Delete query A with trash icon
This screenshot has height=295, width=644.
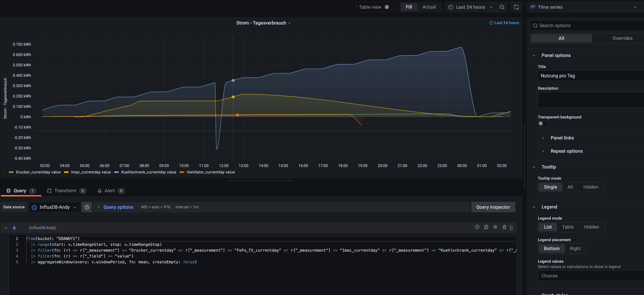pos(504,227)
